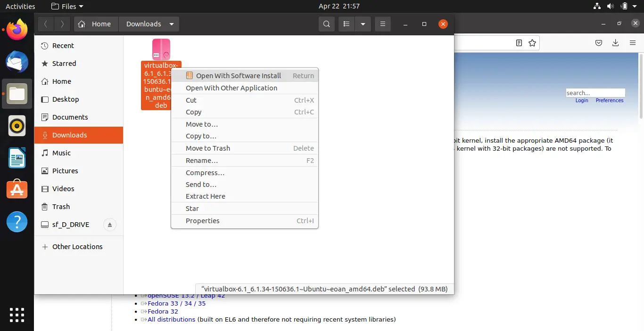Open Downloads path dropdown arrow

172,24
